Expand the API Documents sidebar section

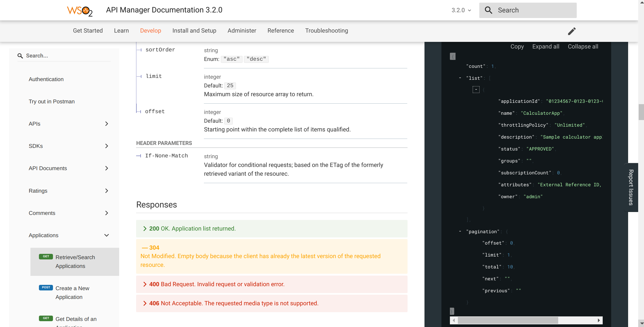coord(107,168)
